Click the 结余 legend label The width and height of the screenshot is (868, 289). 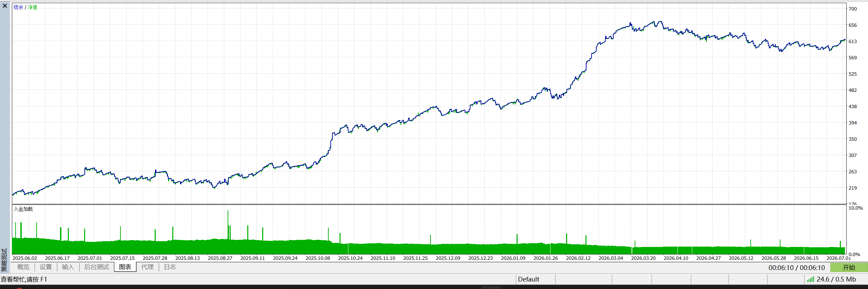coord(18,7)
